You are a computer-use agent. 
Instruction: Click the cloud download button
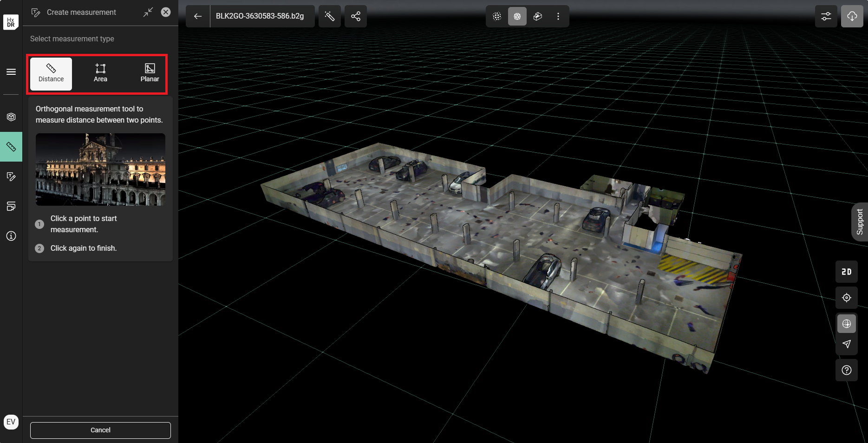852,16
